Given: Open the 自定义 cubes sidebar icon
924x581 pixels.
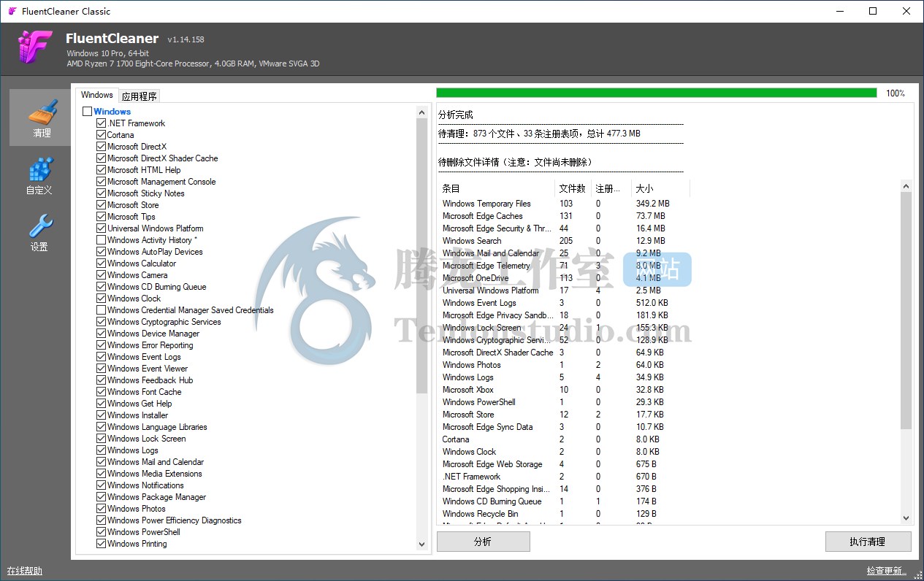Looking at the screenshot, I should 39,176.
